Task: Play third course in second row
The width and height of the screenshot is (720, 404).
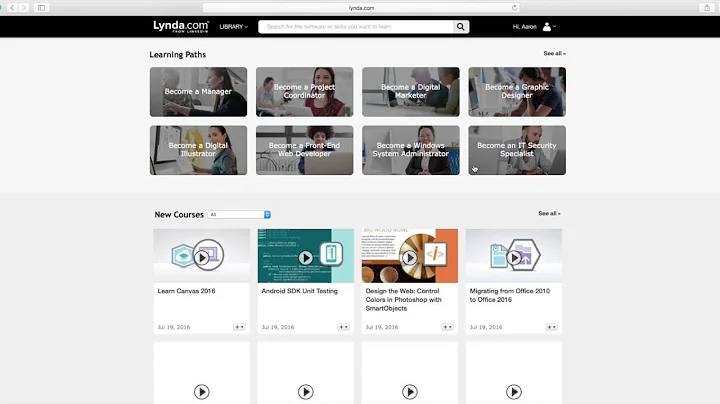Action: (410, 392)
